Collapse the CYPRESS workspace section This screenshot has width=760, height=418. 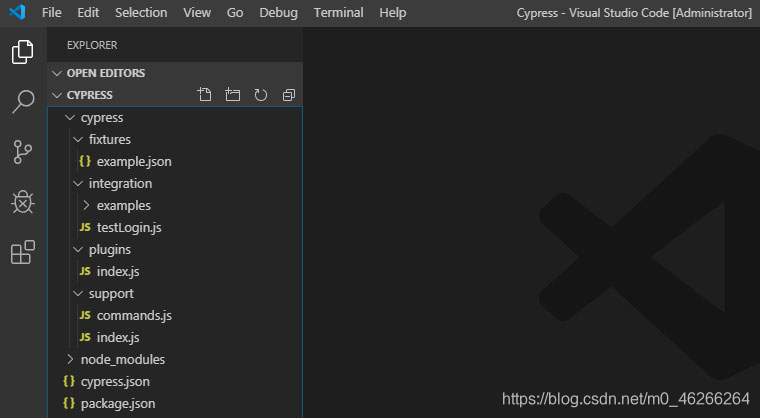[x=57, y=95]
